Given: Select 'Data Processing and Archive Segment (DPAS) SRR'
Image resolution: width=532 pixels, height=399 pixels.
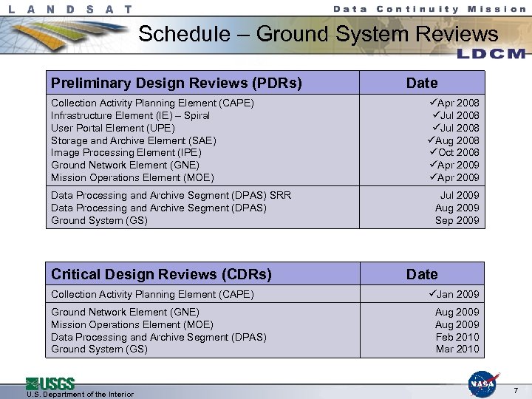Looking at the screenshot, I should 171,195.
